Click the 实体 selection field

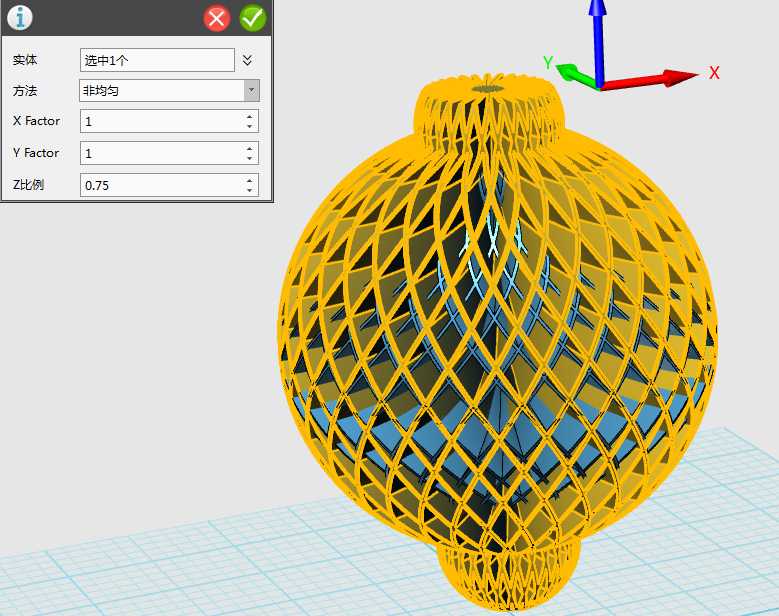(157, 60)
